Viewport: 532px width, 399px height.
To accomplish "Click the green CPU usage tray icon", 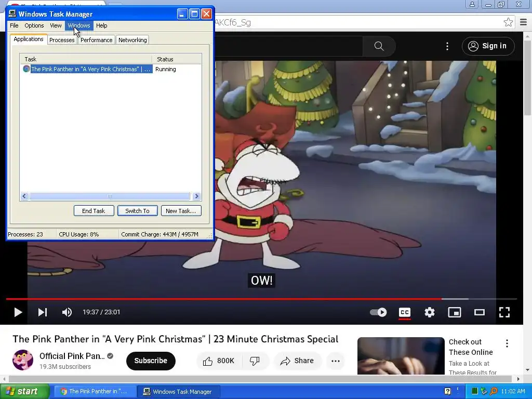I will [x=475, y=392].
